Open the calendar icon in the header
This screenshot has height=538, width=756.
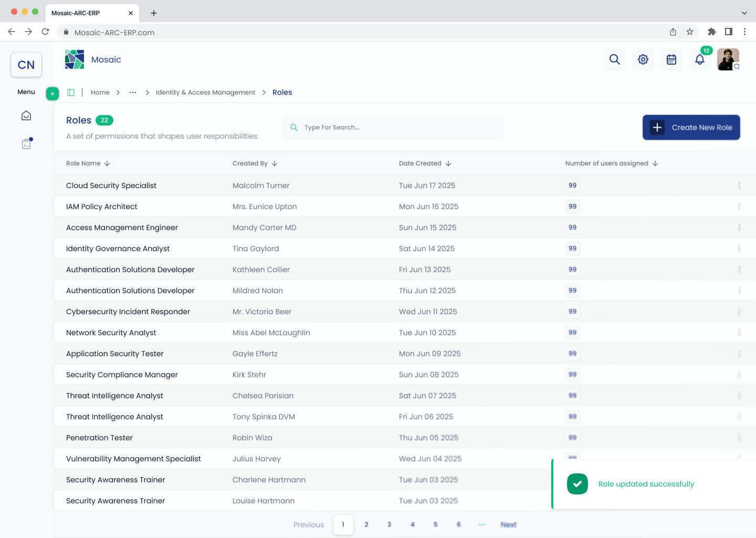click(x=671, y=59)
